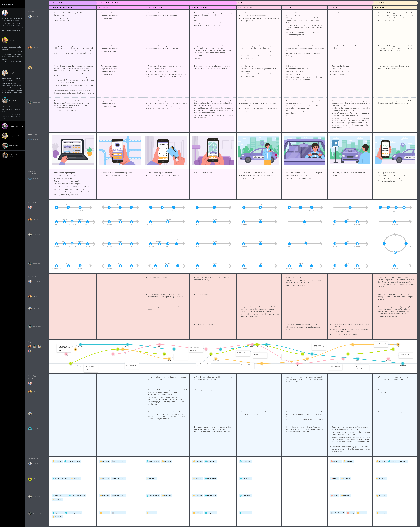Click the Online ad channel icon

[x=64, y=222]
